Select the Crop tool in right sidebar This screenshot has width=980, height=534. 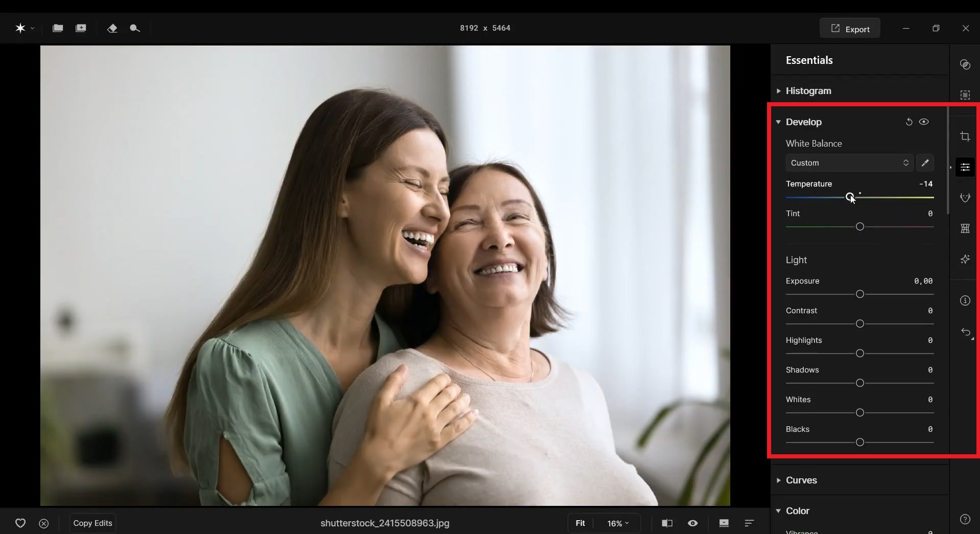pyautogui.click(x=965, y=136)
